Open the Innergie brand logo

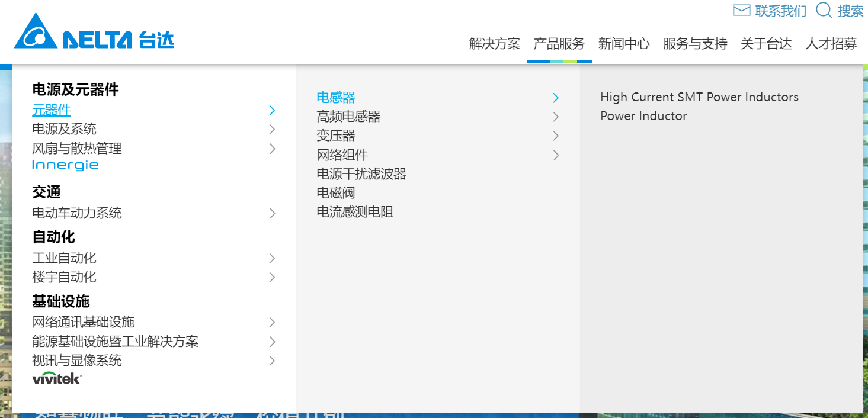[65, 165]
